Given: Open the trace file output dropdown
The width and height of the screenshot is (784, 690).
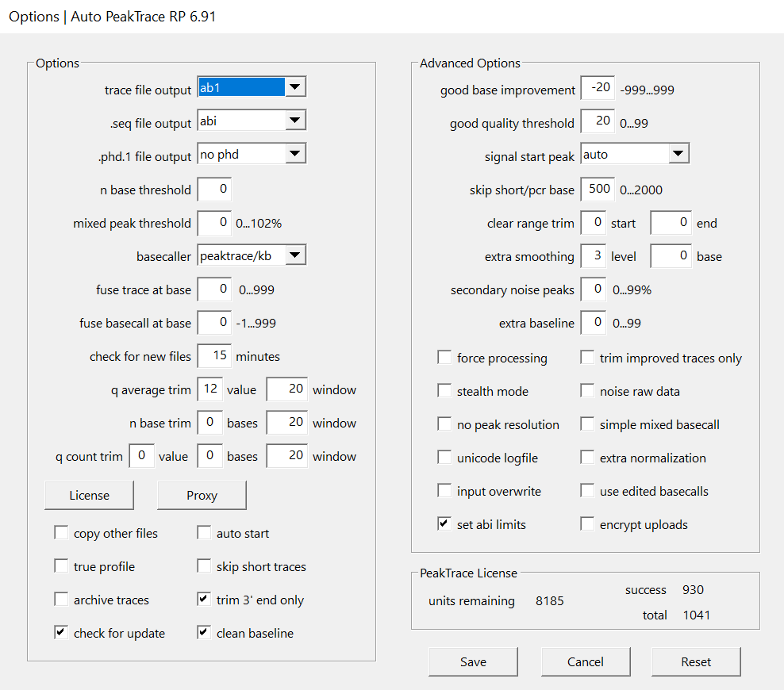Looking at the screenshot, I should coord(295,87).
